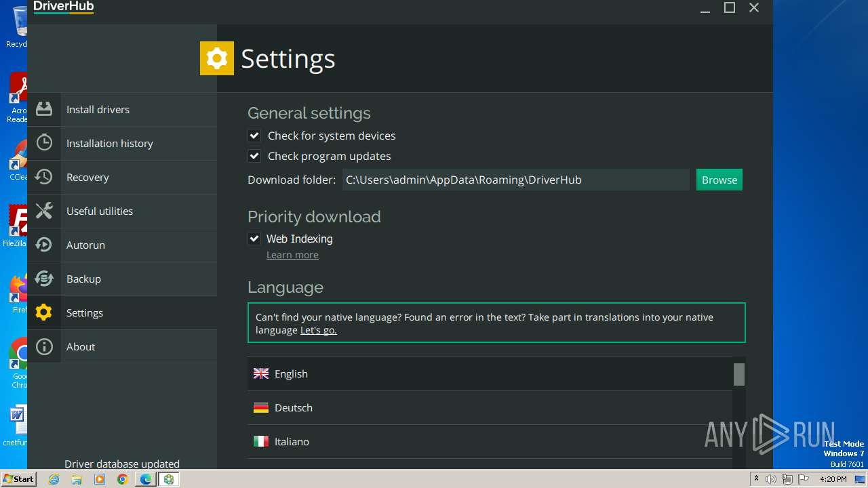Open the Install drivers section
The image size is (868, 488).
(x=122, y=109)
